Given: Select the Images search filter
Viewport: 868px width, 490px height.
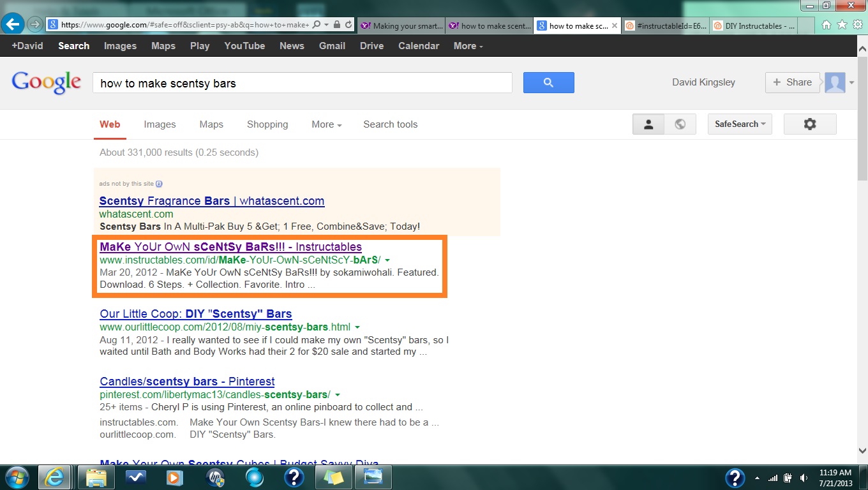Looking at the screenshot, I should pyautogui.click(x=160, y=124).
